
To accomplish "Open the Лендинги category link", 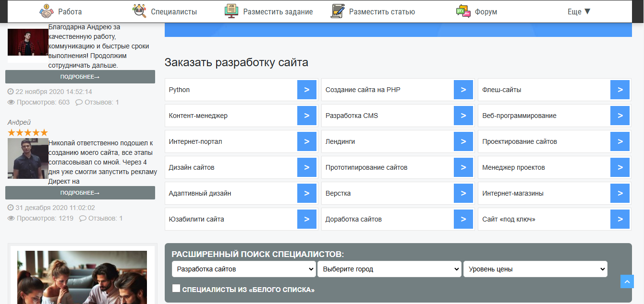I will coord(340,141).
